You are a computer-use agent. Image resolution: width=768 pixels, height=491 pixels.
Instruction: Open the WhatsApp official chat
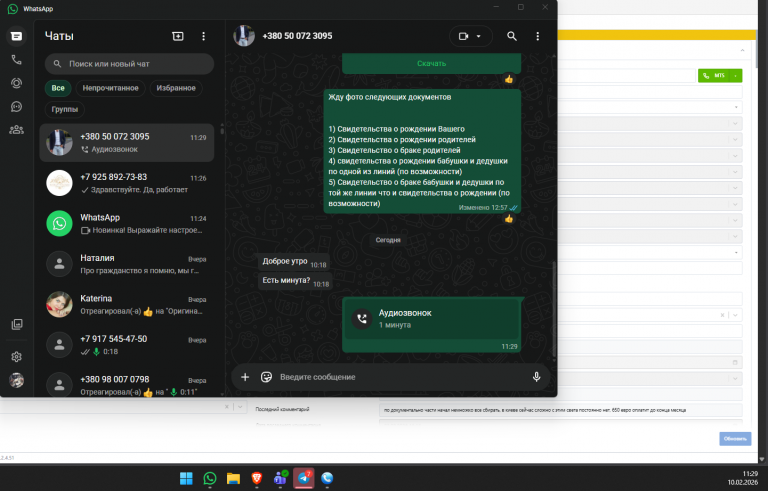pos(127,223)
